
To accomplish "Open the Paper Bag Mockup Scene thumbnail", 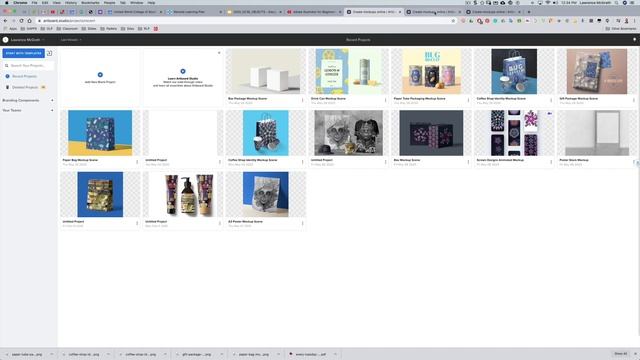I will pyautogui.click(x=100, y=133).
